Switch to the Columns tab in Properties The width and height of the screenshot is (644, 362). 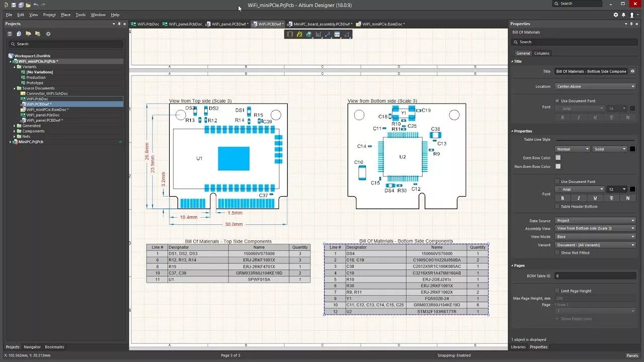click(542, 53)
